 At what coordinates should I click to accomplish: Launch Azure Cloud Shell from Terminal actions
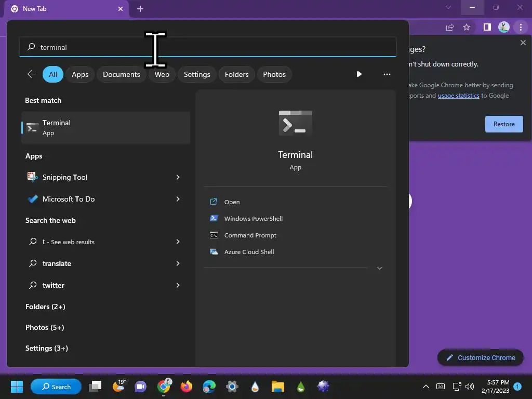[x=249, y=252]
